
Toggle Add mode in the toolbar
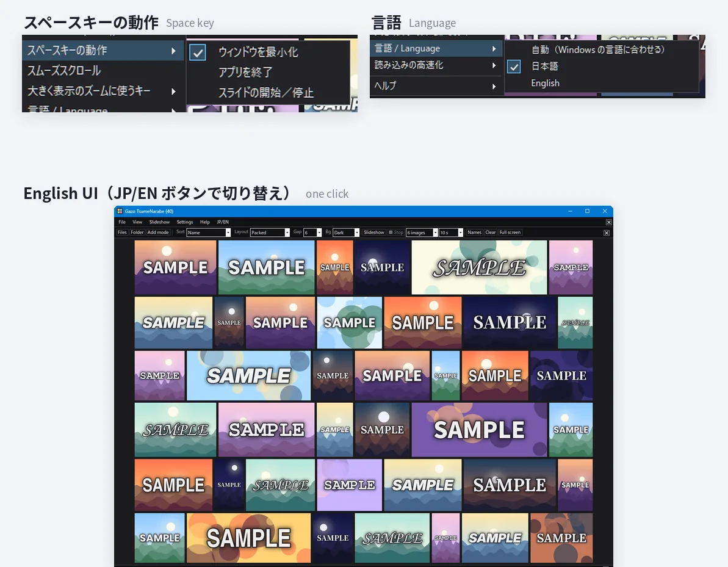(158, 232)
